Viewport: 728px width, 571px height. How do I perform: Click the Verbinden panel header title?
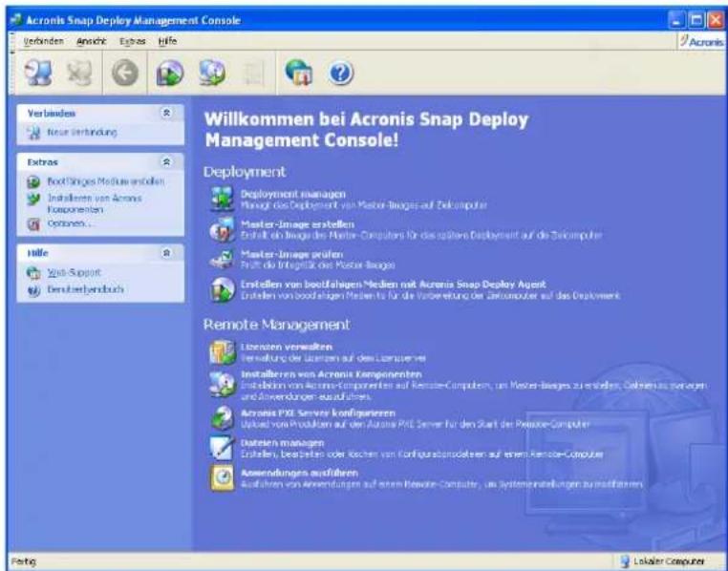point(51,114)
